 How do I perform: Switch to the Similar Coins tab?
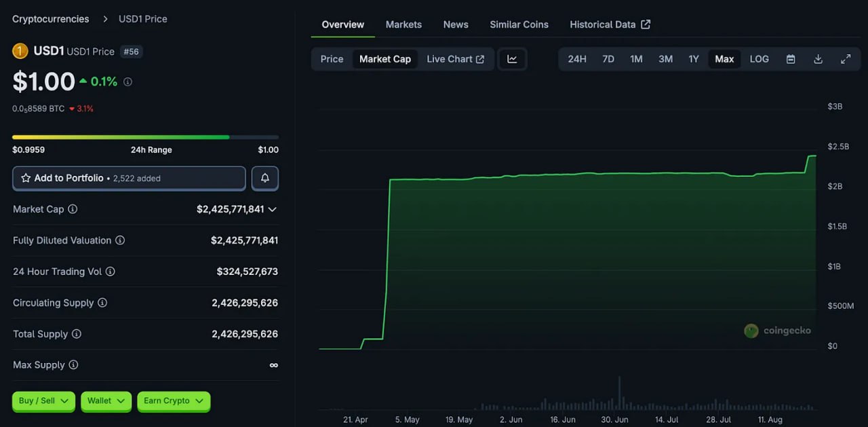(x=519, y=24)
